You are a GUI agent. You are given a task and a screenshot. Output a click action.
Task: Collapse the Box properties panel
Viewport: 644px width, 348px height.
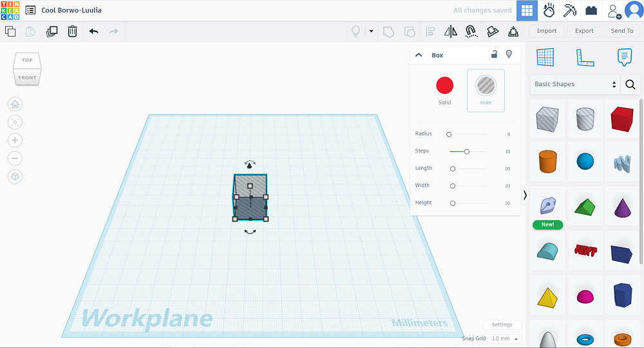(x=419, y=55)
